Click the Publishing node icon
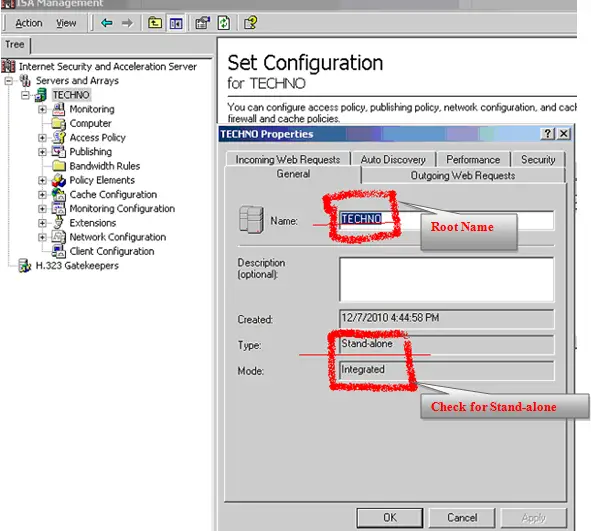This screenshot has height=531, width=591. tap(58, 151)
